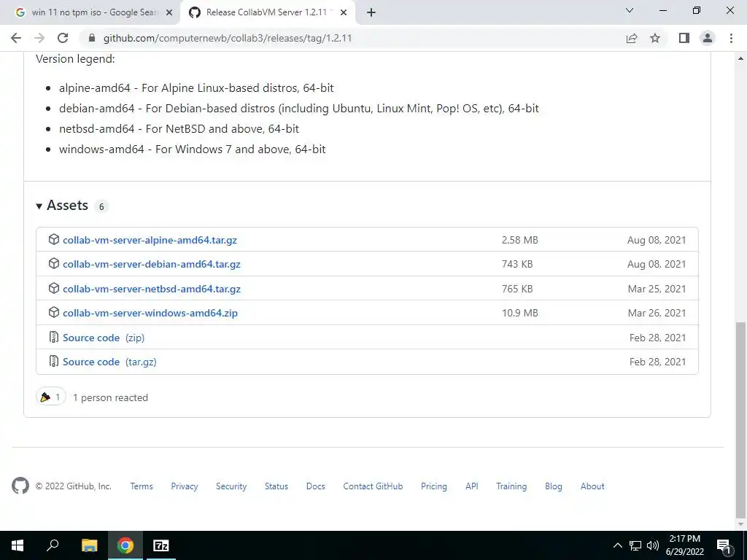Open File Explorer from the taskbar
This screenshot has width=747, height=560.
[x=89, y=545]
